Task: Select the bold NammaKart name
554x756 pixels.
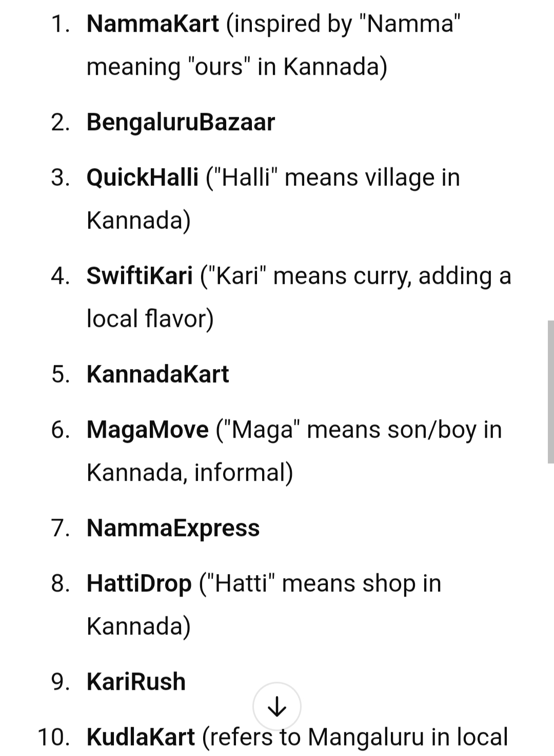Action: (152, 24)
